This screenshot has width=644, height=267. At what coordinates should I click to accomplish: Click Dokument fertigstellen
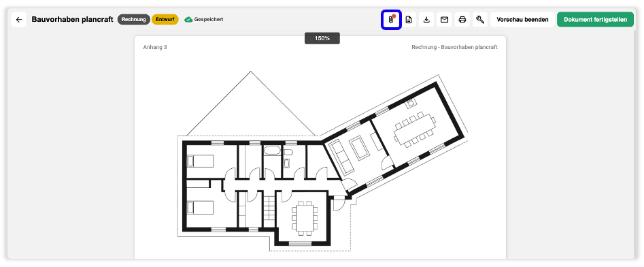(595, 20)
